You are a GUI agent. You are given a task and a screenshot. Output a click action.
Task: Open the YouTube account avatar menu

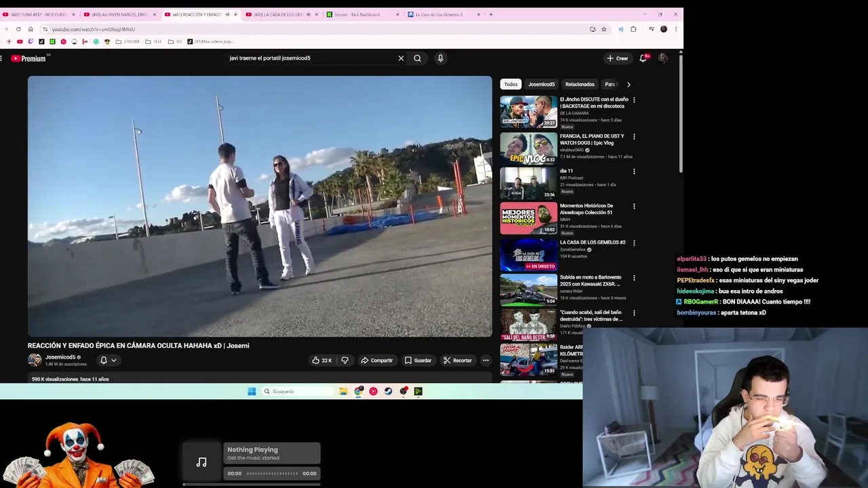[663, 58]
